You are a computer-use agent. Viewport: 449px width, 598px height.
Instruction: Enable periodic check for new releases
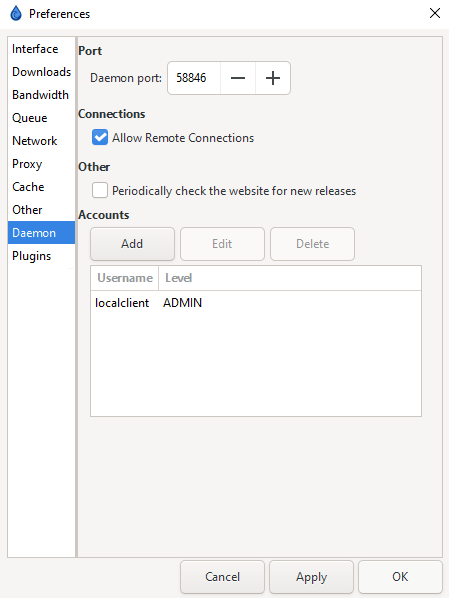tap(100, 190)
